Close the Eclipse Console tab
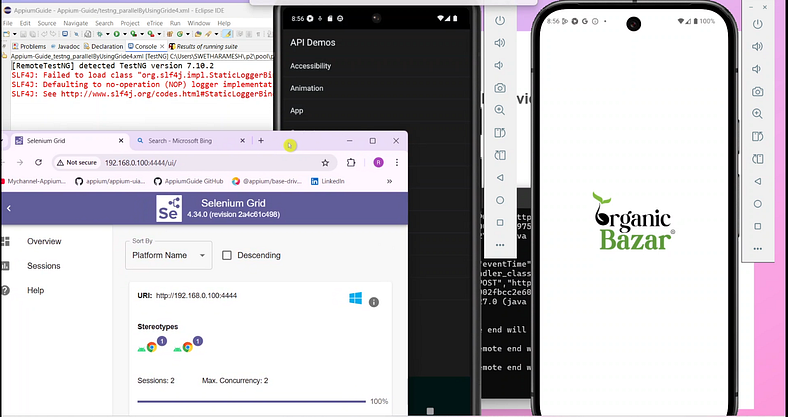This screenshot has width=788, height=417. (x=162, y=46)
